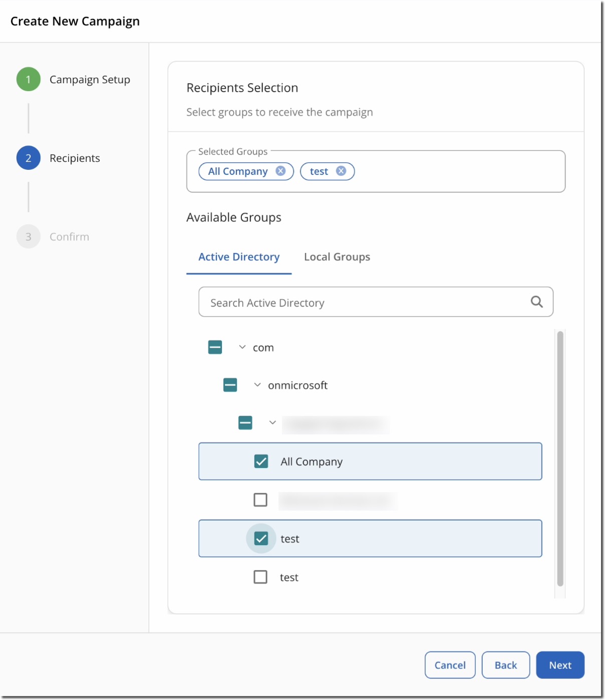The image size is (605, 700).
Task: Click the gray step 3 Confirm circle
Action: (29, 236)
